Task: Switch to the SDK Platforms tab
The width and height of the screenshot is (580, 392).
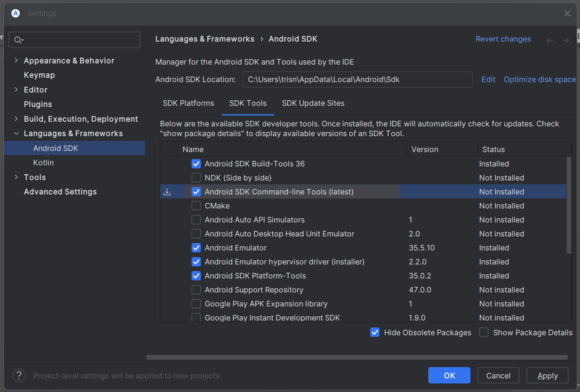Action: coord(188,104)
